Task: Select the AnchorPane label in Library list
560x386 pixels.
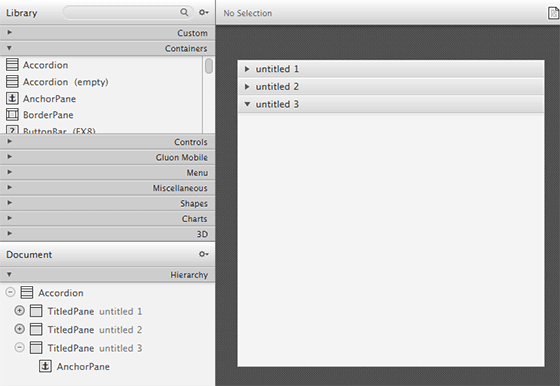Action: pos(49,99)
